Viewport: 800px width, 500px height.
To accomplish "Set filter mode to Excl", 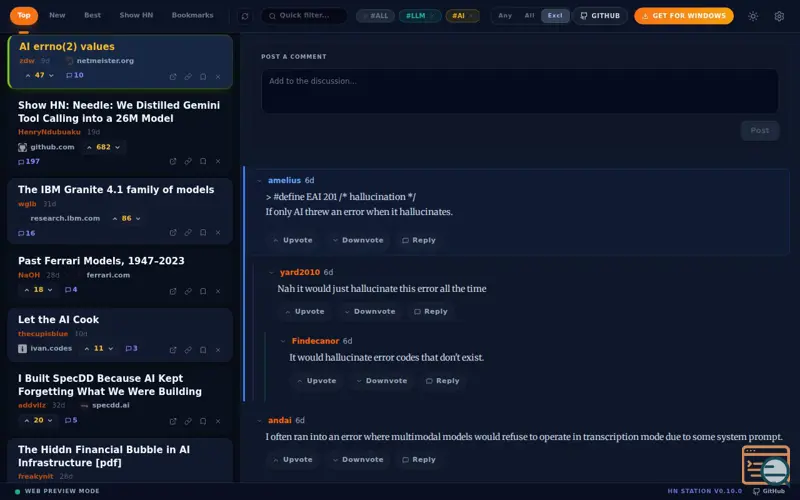I will point(555,16).
